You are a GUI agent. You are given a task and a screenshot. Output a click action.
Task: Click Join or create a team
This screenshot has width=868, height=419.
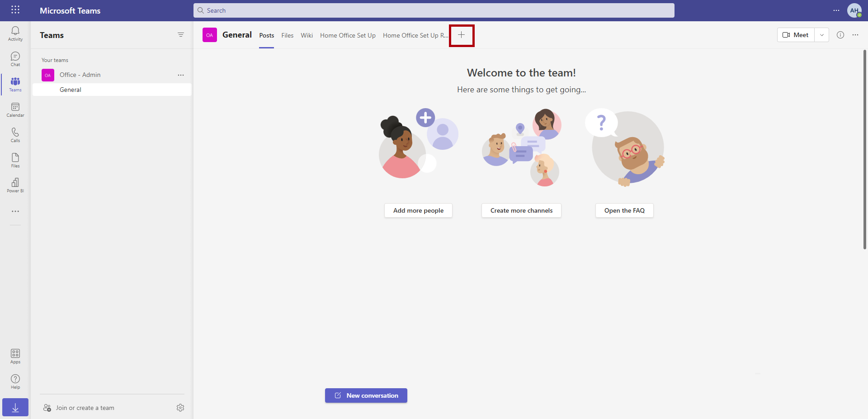[85, 408]
